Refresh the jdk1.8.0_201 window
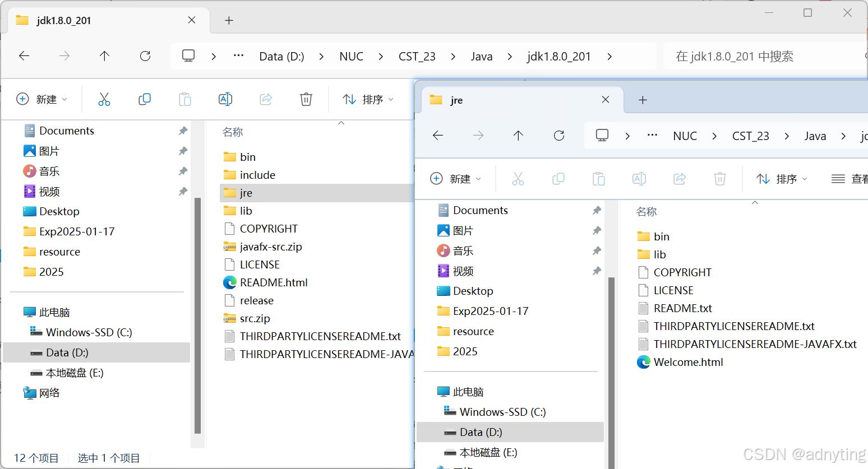This screenshot has width=868, height=469. tap(145, 55)
